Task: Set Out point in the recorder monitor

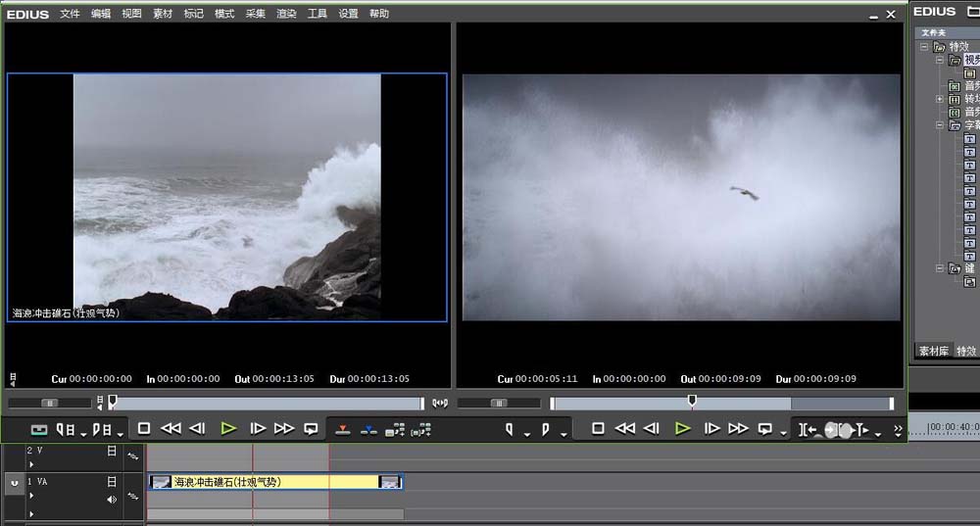Action: 546,430
